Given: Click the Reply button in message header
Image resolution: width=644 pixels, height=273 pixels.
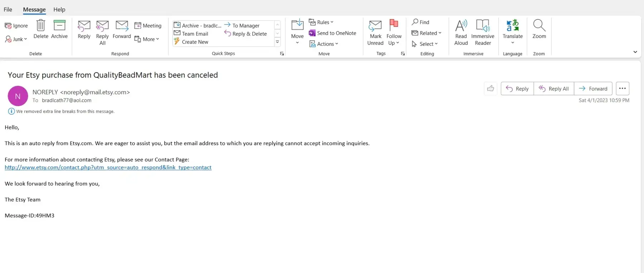Looking at the screenshot, I should coord(517,88).
